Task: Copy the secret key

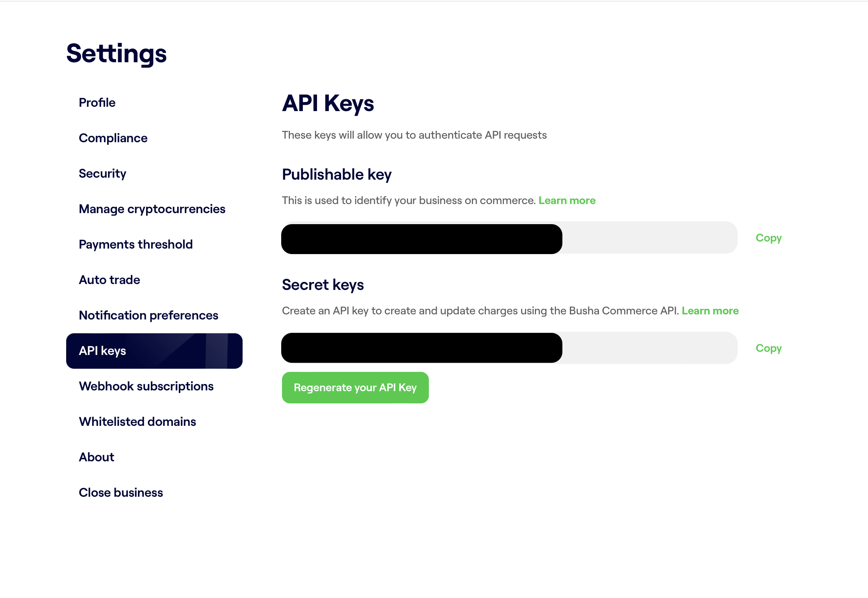Action: click(768, 348)
